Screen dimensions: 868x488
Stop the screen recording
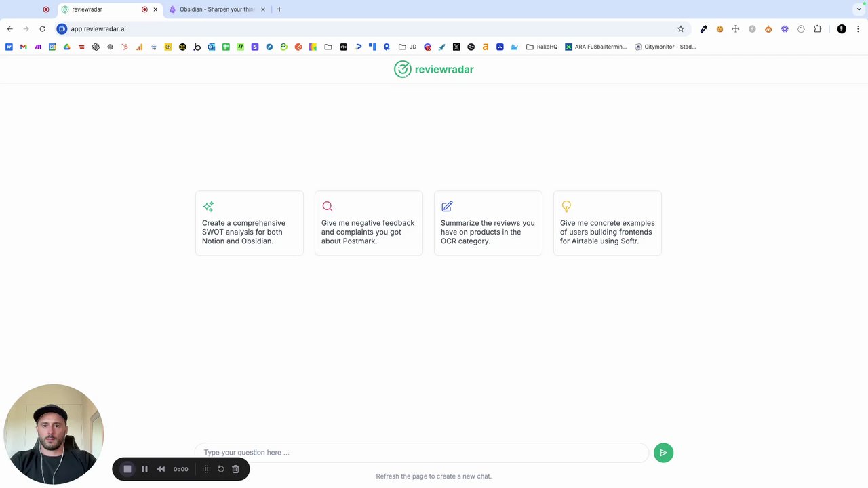pyautogui.click(x=127, y=469)
